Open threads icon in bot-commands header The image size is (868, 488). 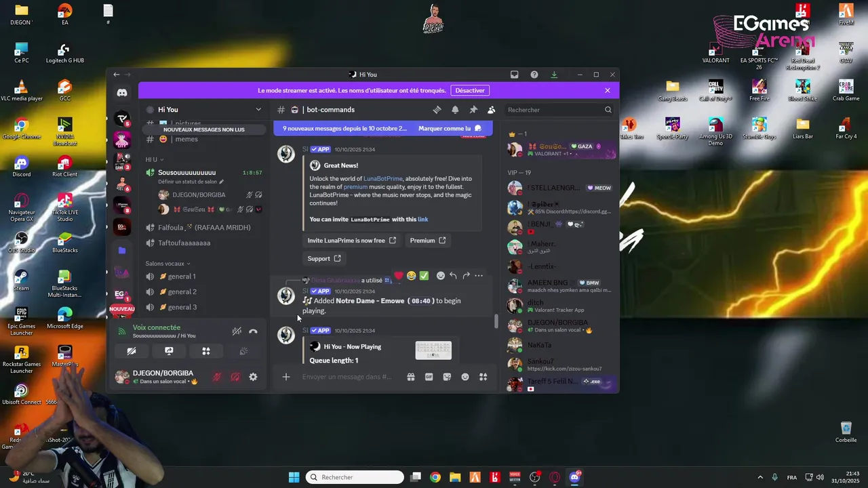point(437,110)
